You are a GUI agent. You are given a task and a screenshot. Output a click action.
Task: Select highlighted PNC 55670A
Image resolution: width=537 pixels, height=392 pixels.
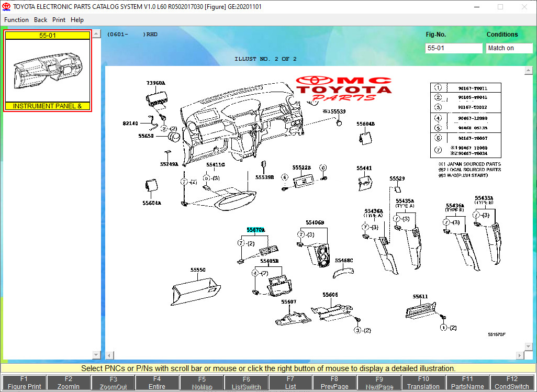[x=256, y=230]
